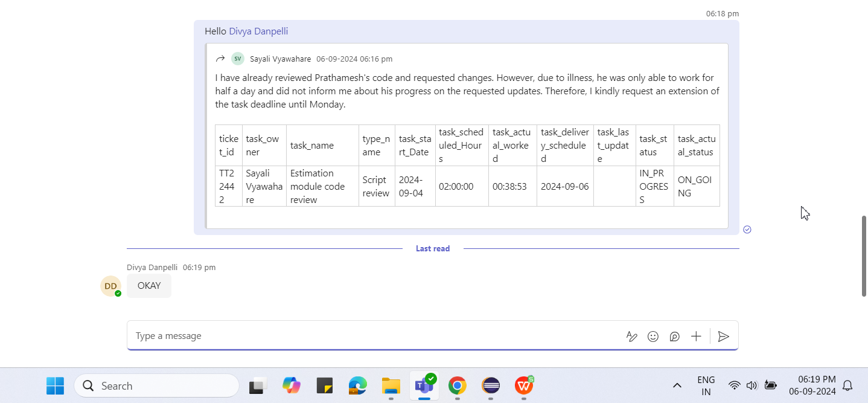Click the quoted sender name Sayali Vyawahare
Screen dimensions: 868x403
click(x=281, y=59)
